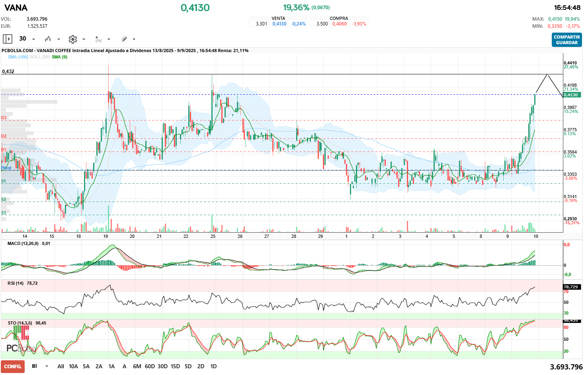Screen dimensions: 588x375
Task: Select the 2D time range
Action: pyautogui.click(x=201, y=366)
